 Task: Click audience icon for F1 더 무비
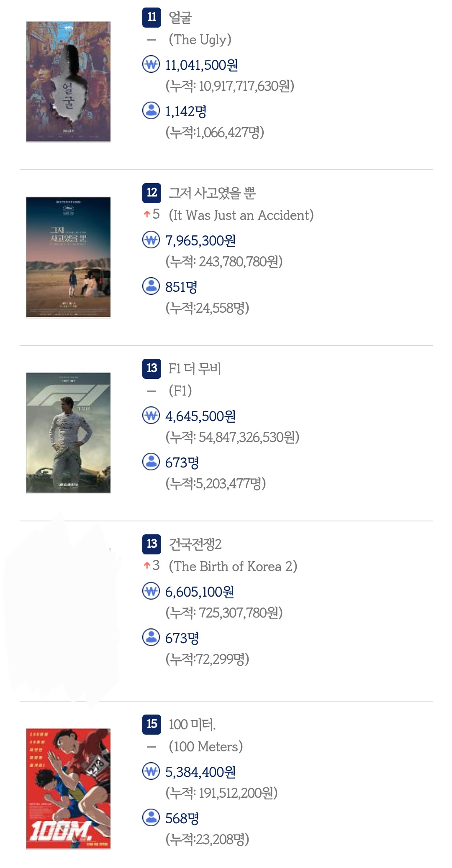[x=151, y=462]
